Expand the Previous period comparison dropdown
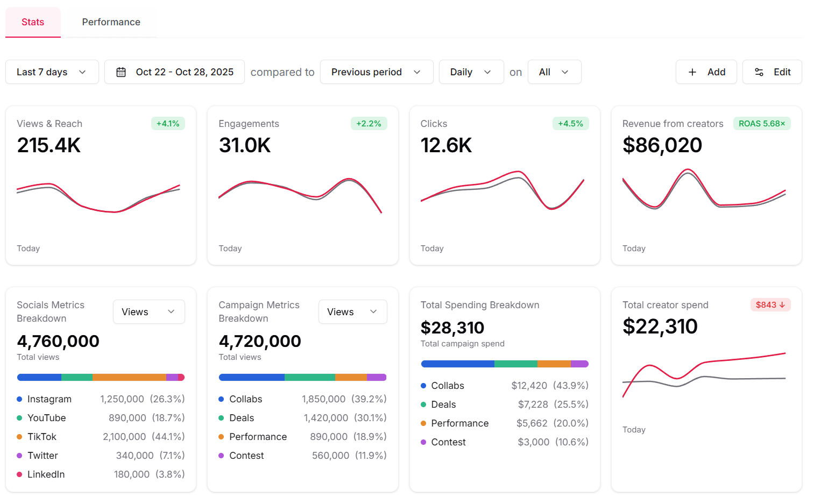The height and width of the screenshot is (504, 828). pos(376,72)
